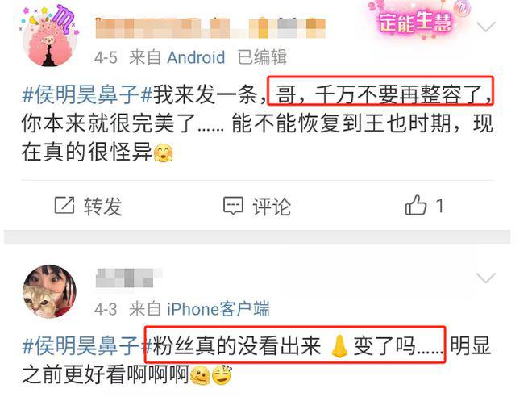
Task: Tap the melting face emoji
Action: point(200,376)
